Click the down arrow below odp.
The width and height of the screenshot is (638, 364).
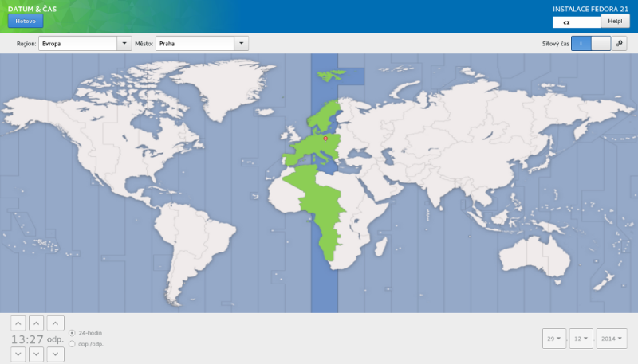click(55, 354)
